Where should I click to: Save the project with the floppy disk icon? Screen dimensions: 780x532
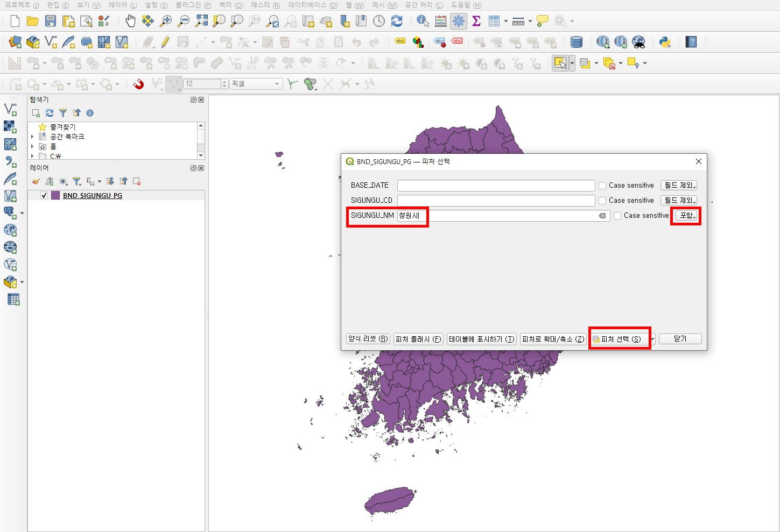(x=51, y=21)
